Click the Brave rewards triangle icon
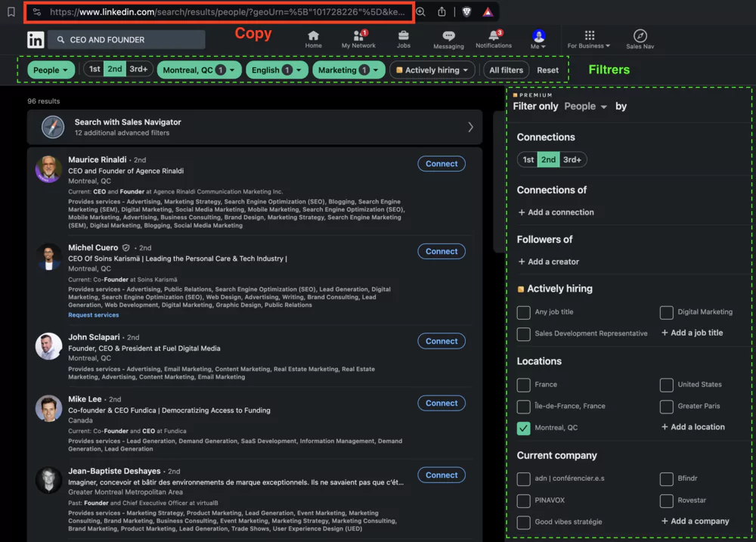The width and height of the screenshot is (756, 542). point(488,12)
